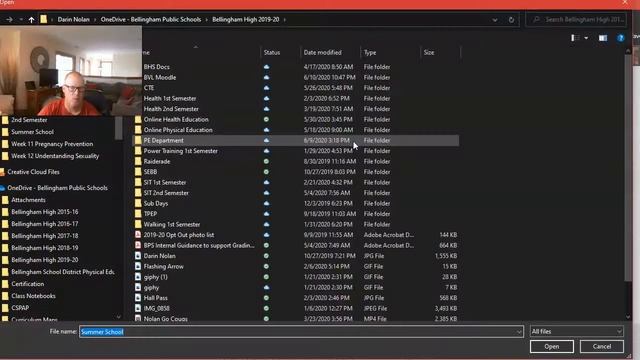640x360 pixels.
Task: Sort by Date modified column header
Action: coord(322,52)
